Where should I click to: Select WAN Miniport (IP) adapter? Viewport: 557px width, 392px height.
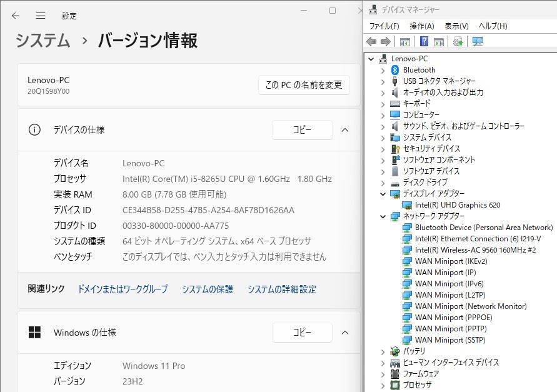tap(446, 273)
